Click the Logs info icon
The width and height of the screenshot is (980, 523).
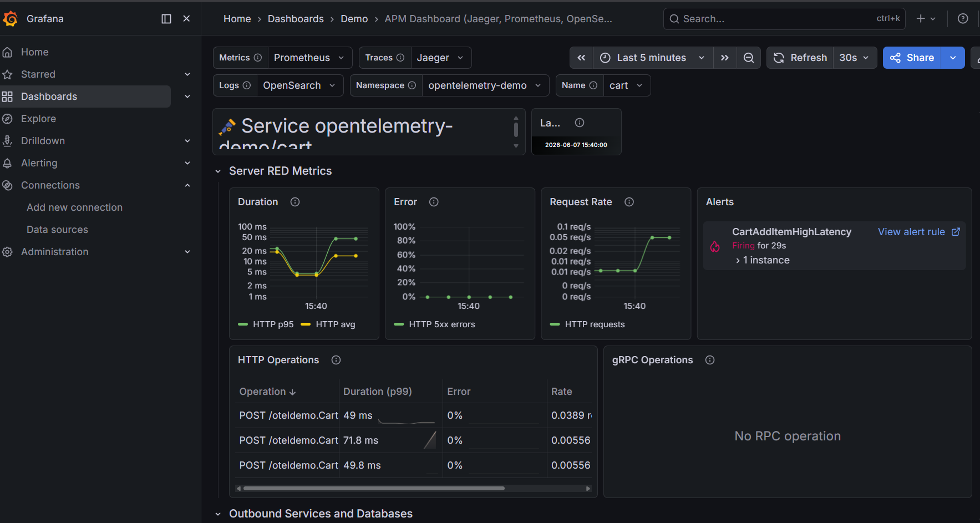coord(247,85)
